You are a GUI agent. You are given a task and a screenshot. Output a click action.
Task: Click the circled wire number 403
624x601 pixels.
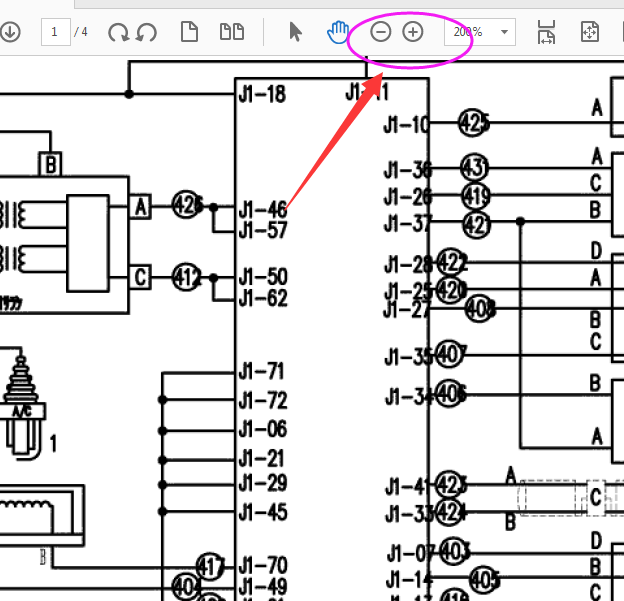pos(454,552)
